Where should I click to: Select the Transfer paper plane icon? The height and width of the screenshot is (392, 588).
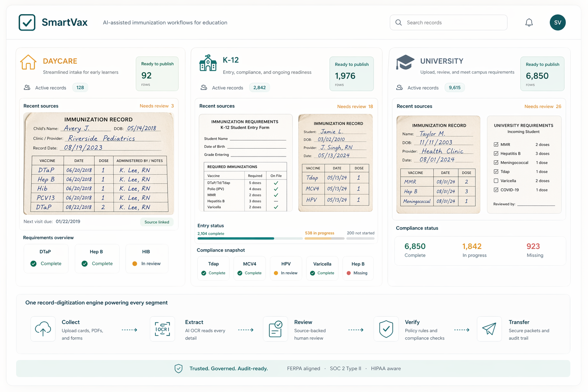489,329
